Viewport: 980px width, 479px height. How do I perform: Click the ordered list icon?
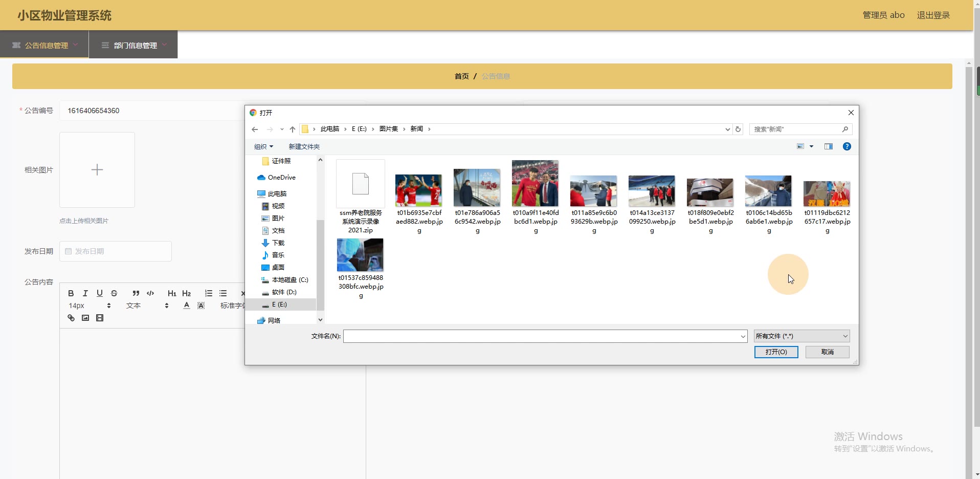pyautogui.click(x=209, y=293)
